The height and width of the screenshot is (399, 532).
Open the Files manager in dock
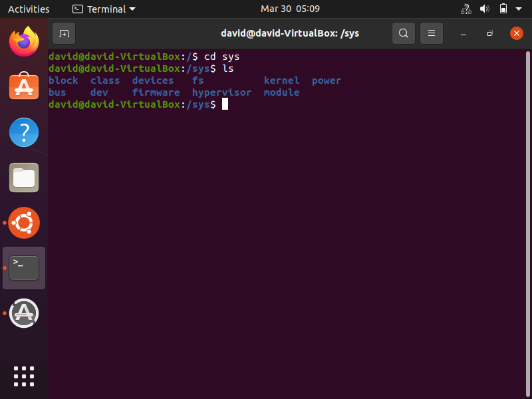point(24,178)
